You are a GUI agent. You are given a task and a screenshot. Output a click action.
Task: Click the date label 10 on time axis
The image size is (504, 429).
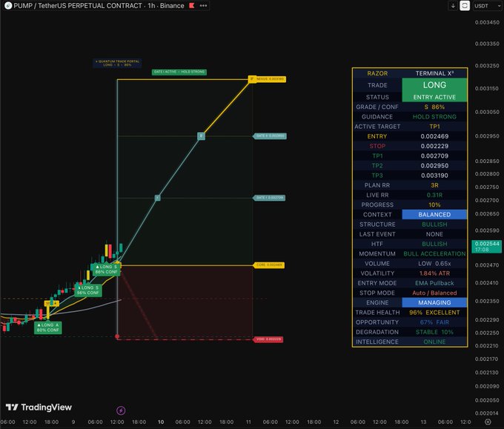(161, 422)
